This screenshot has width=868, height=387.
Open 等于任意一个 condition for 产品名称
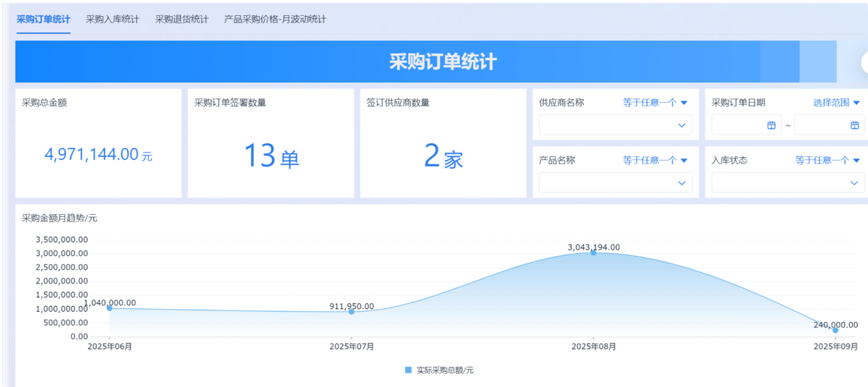655,161
